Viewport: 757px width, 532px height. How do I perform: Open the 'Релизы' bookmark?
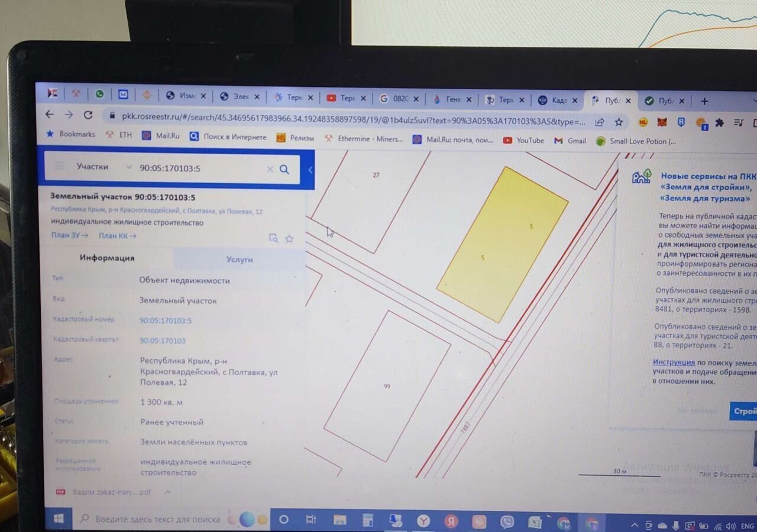296,138
